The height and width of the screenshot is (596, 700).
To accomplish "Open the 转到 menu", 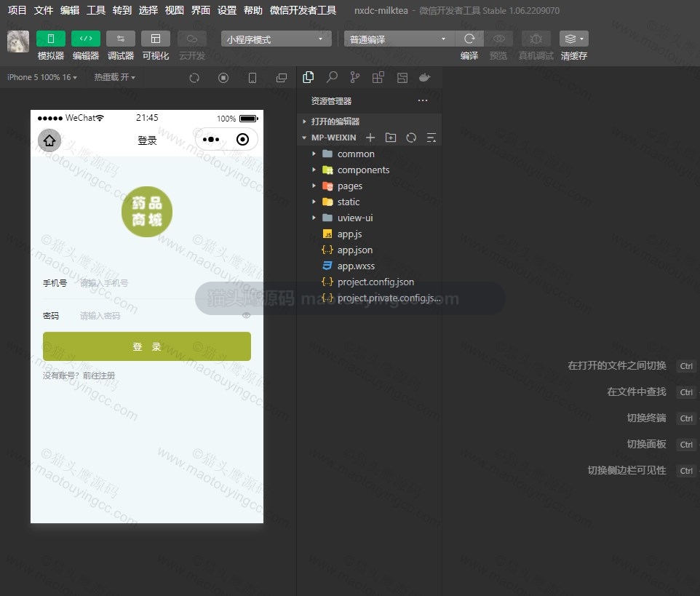I will (x=122, y=10).
